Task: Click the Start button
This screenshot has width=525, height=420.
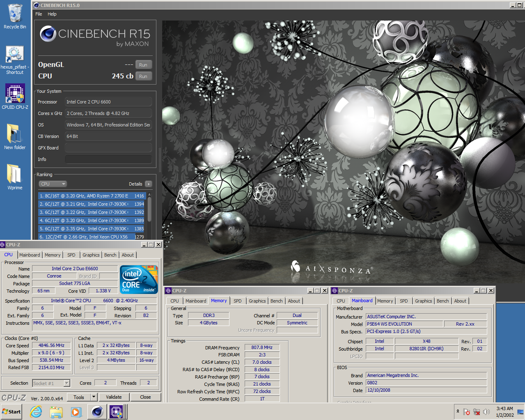Action: [x=11, y=411]
